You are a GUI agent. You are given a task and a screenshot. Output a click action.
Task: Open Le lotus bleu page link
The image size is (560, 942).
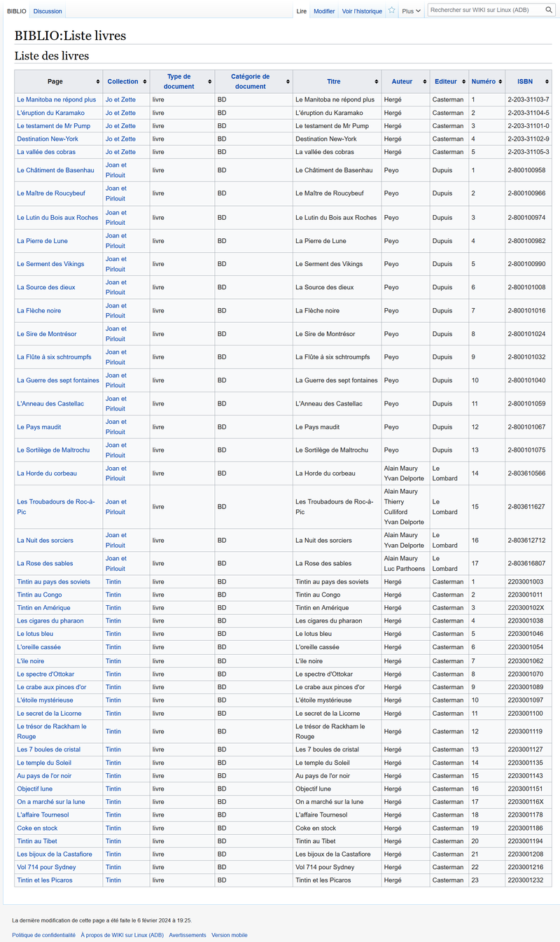pyautogui.click(x=35, y=634)
